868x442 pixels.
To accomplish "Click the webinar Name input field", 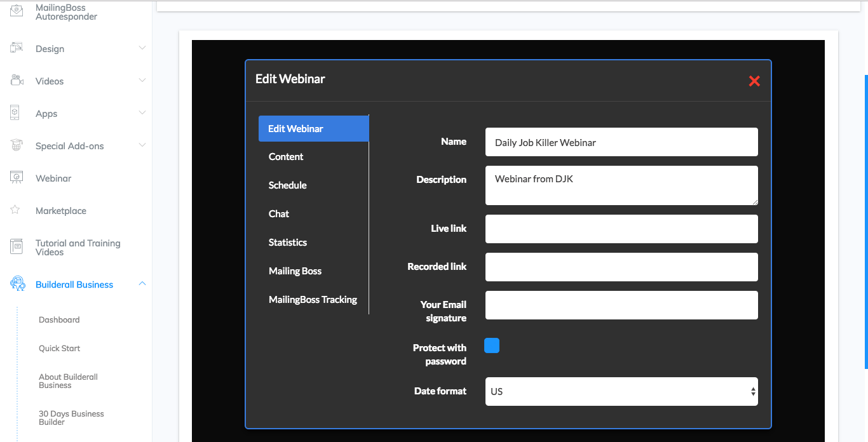I will tap(621, 142).
